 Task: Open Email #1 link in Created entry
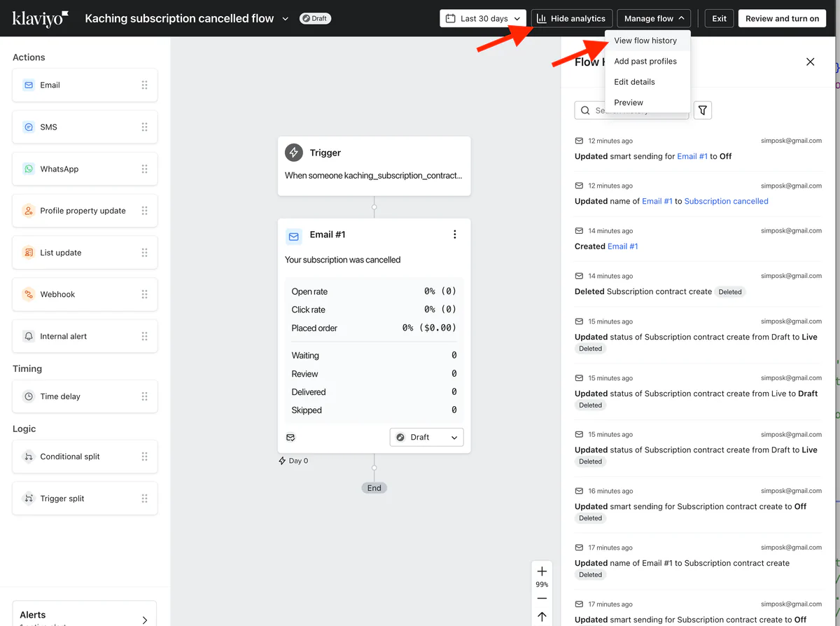pyautogui.click(x=623, y=246)
